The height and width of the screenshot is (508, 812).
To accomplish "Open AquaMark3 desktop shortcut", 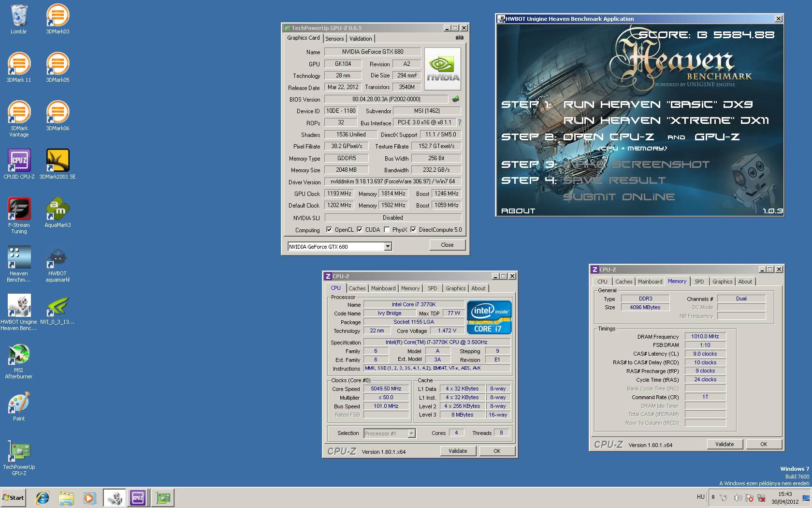I will click(x=58, y=213).
